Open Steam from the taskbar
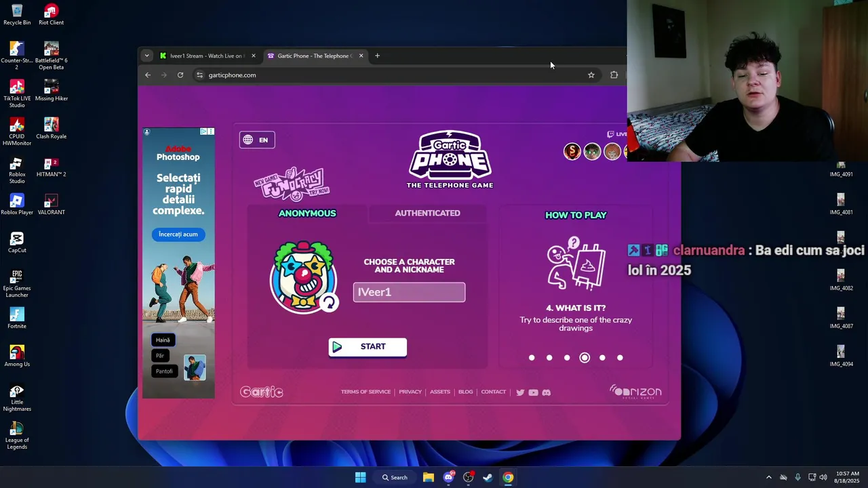Viewport: 868px width, 488px height. 488,477
